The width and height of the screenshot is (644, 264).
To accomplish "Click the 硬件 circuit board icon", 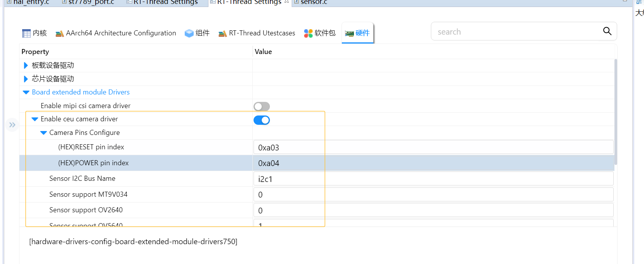I will 349,33.
